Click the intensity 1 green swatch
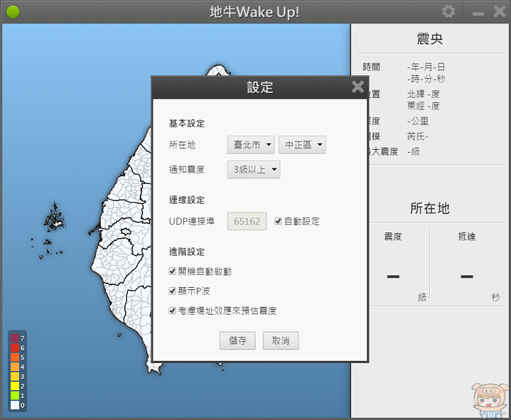 pyautogui.click(x=15, y=396)
